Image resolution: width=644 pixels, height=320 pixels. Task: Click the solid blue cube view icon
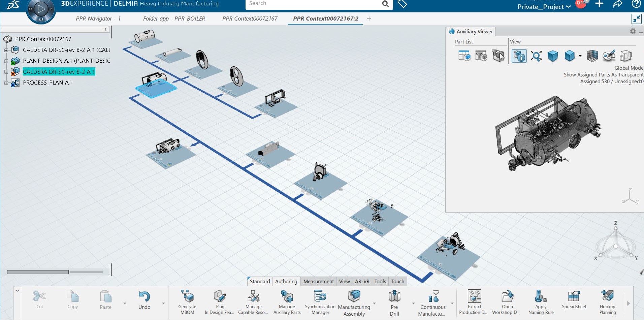(553, 56)
